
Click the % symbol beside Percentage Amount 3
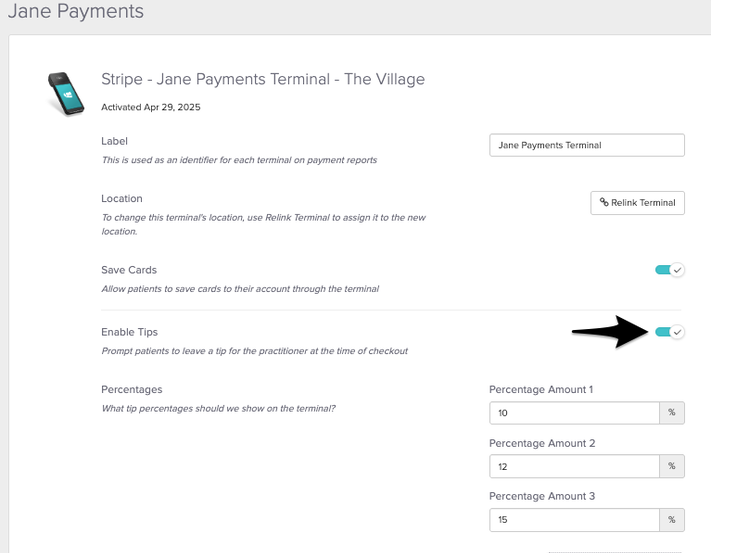[x=672, y=519]
